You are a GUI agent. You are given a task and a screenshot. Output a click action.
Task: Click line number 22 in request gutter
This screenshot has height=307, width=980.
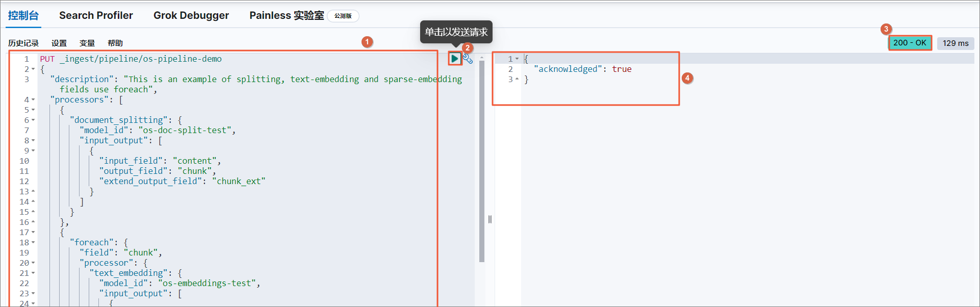click(x=24, y=284)
